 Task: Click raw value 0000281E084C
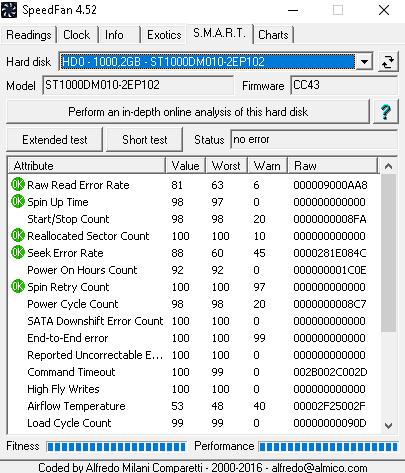tap(330, 253)
